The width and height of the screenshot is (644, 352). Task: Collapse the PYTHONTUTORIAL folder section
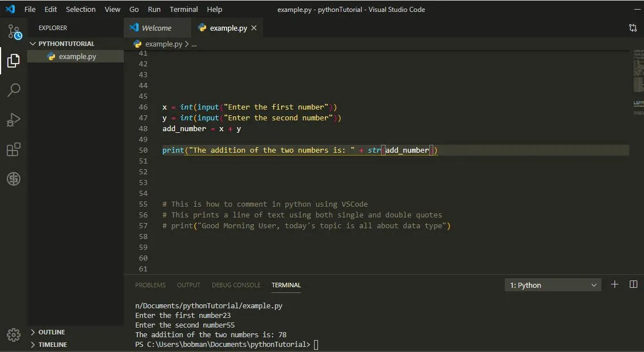click(x=33, y=44)
